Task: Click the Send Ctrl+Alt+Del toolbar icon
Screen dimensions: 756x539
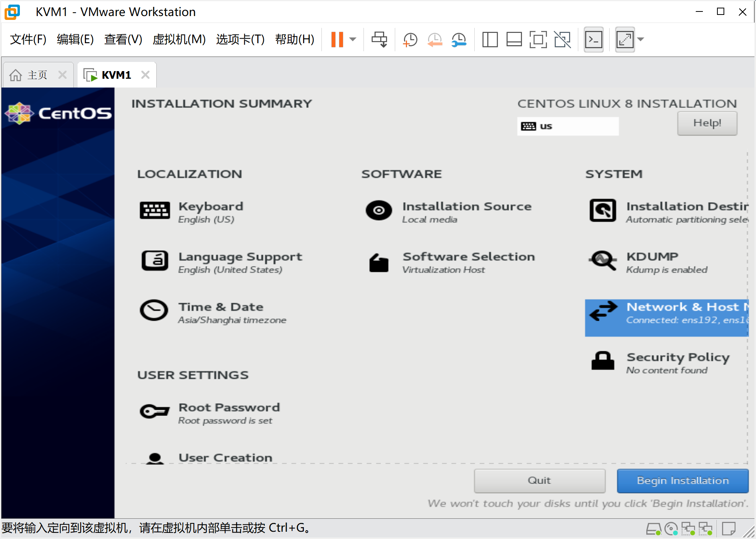Action: tap(379, 39)
